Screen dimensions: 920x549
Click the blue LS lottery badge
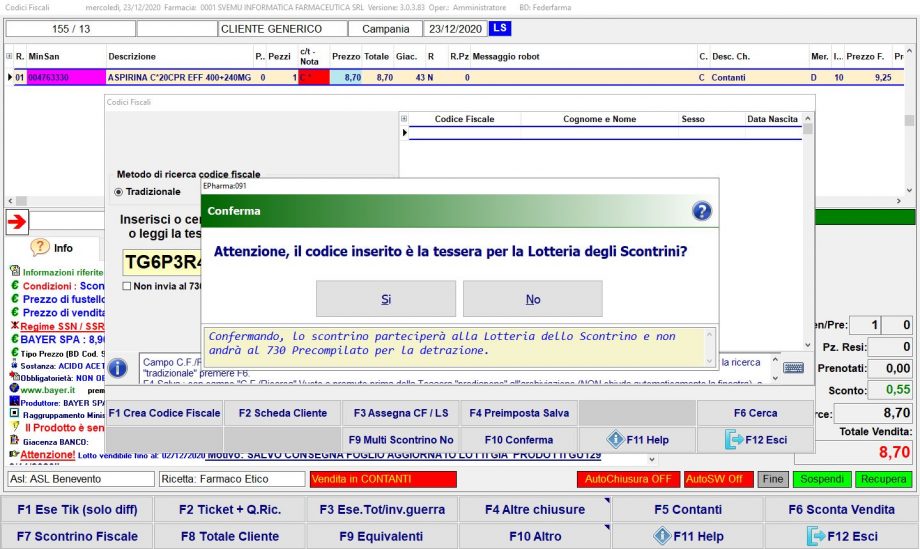coord(500,29)
